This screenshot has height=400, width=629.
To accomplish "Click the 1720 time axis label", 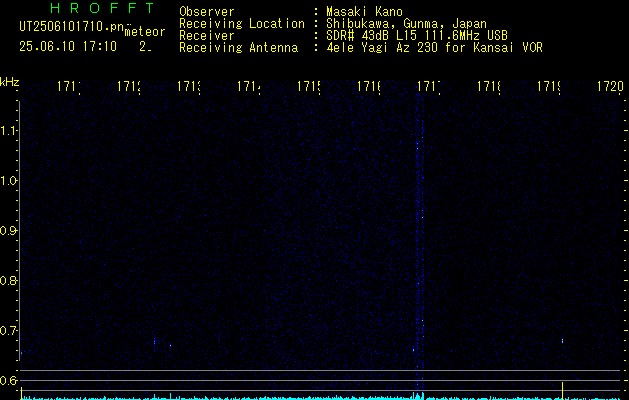I will 610,86.
